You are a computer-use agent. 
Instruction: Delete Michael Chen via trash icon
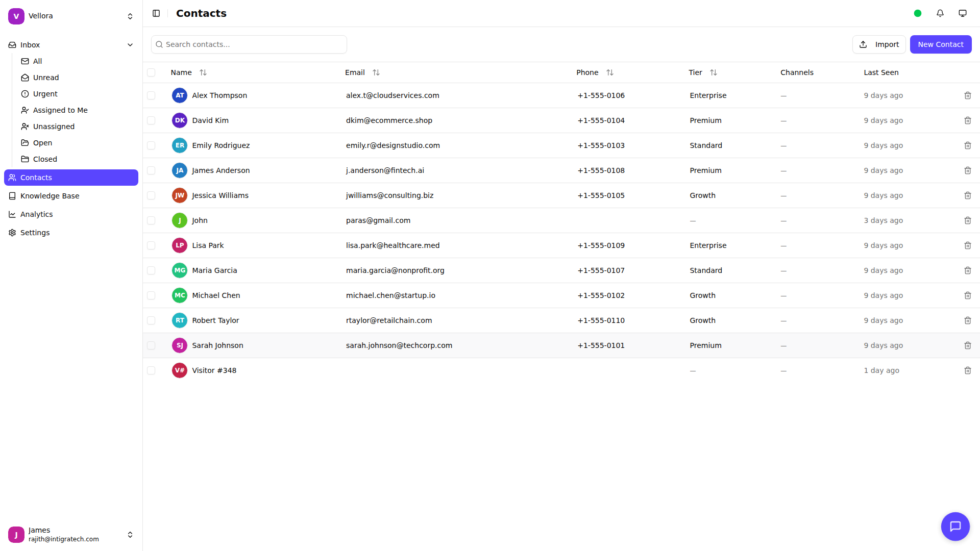(968, 295)
